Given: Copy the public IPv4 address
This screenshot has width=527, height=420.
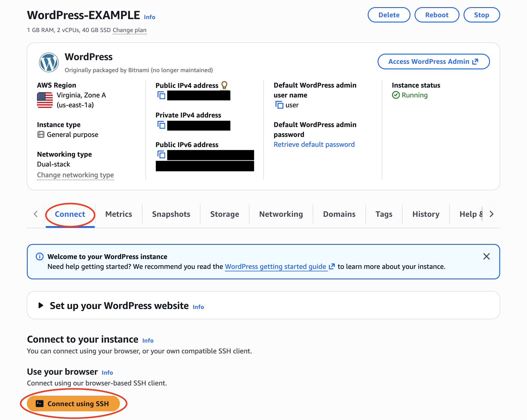Looking at the screenshot, I should (161, 95).
